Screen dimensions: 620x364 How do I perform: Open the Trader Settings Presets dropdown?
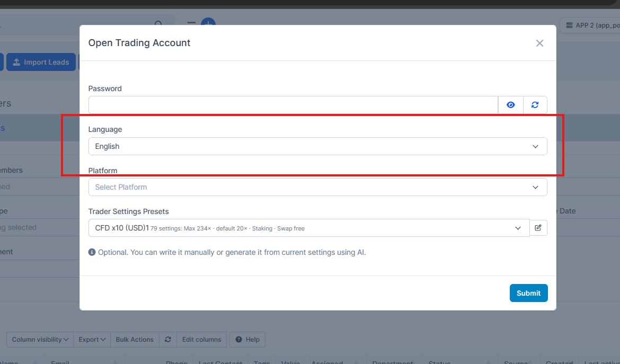point(308,228)
